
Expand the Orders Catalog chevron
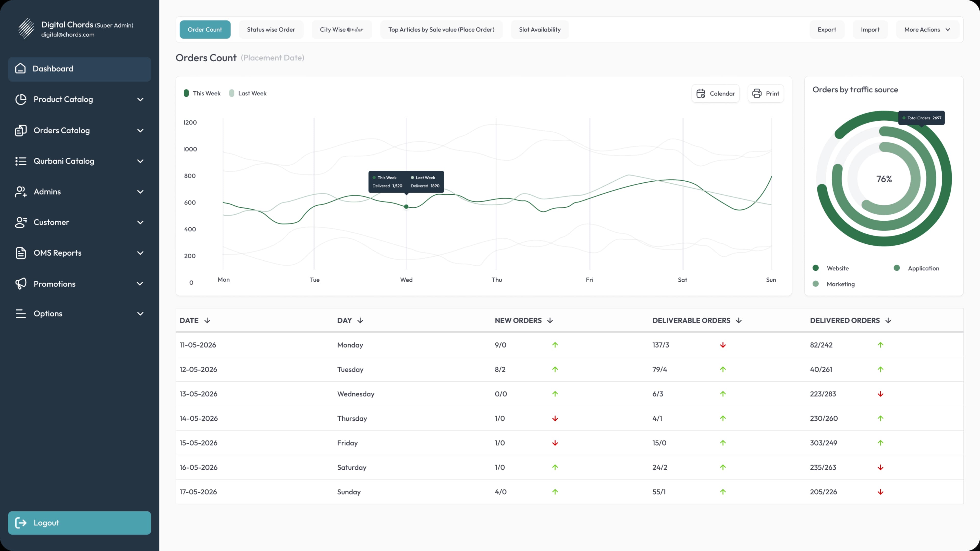(140, 130)
